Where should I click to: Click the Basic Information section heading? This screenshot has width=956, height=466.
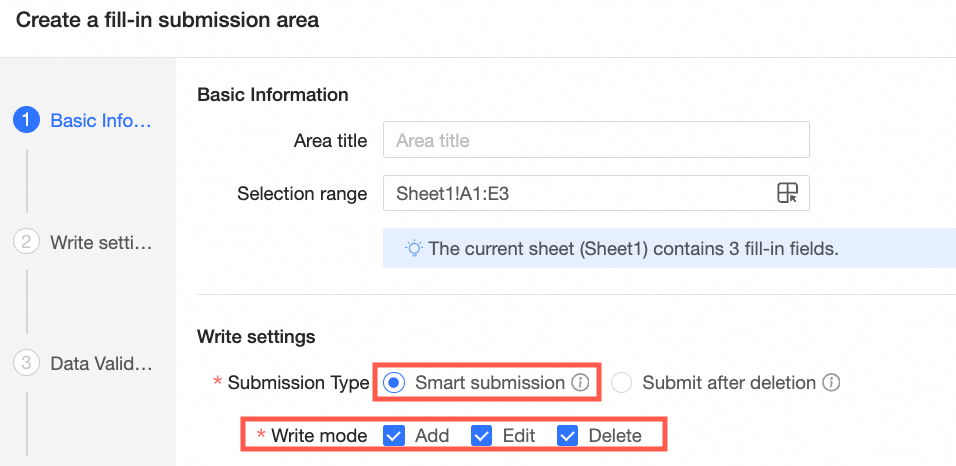pos(273,95)
